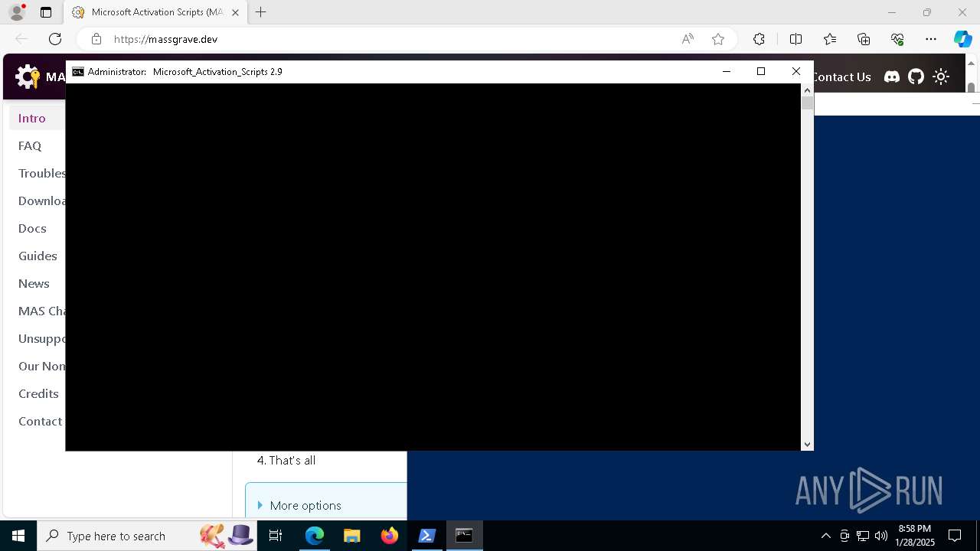Select the Microsoft Activation Scripts browser tab
980x551 pixels.
point(155,12)
